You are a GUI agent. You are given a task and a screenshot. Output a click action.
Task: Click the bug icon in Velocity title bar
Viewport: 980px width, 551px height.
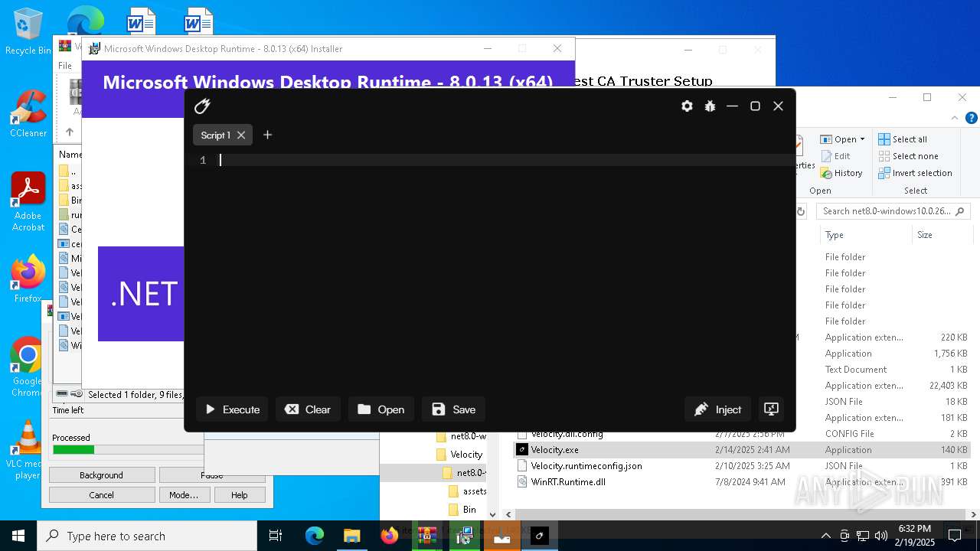[710, 106]
